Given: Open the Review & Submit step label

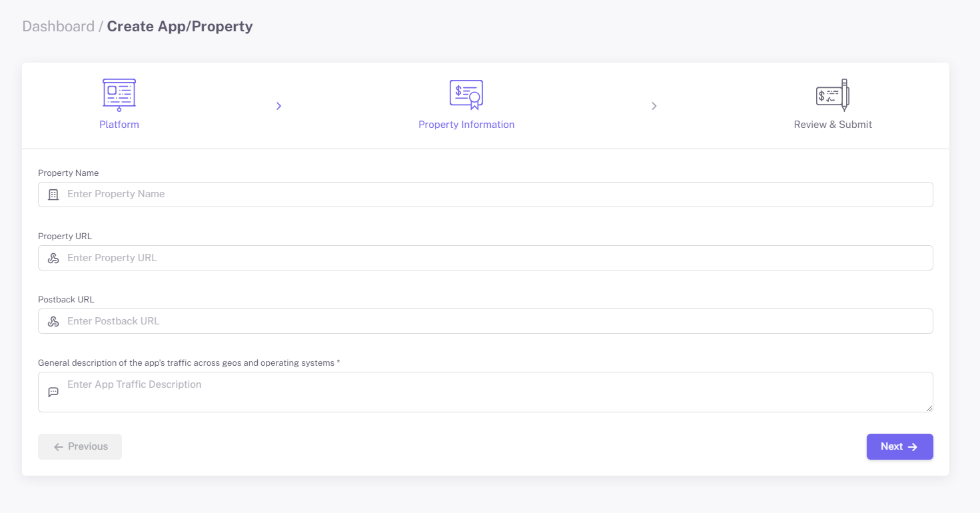Looking at the screenshot, I should click(x=833, y=125).
